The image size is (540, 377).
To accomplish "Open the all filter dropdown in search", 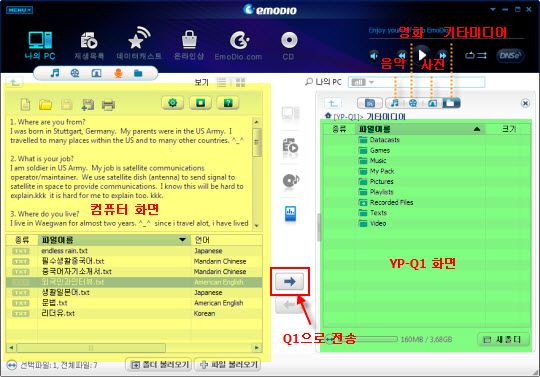I will click(x=362, y=82).
